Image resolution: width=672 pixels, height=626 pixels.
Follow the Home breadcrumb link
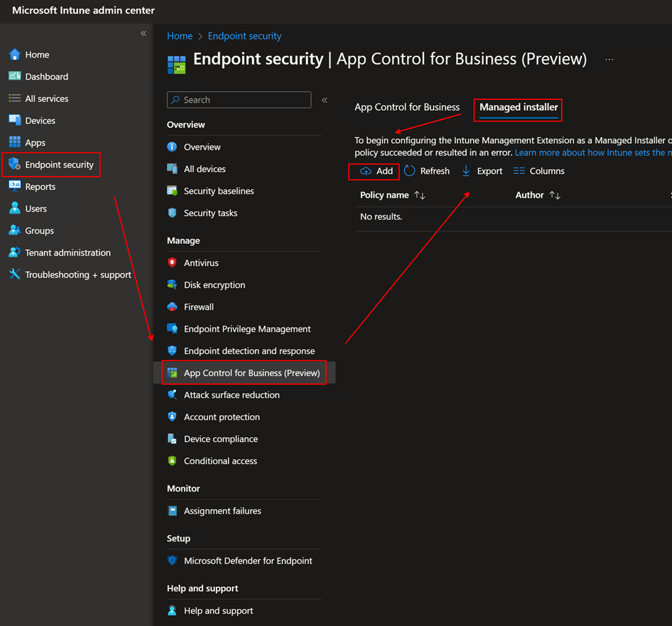click(x=179, y=36)
